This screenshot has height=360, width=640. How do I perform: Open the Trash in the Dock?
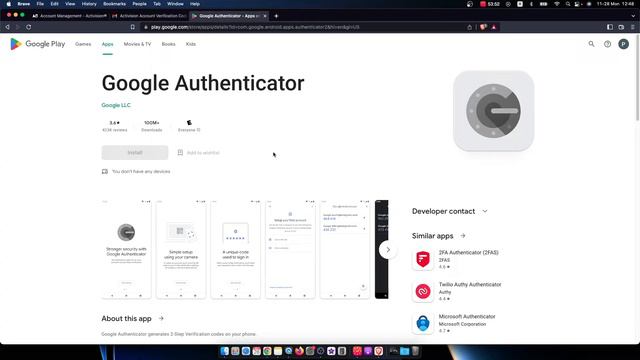click(415, 351)
